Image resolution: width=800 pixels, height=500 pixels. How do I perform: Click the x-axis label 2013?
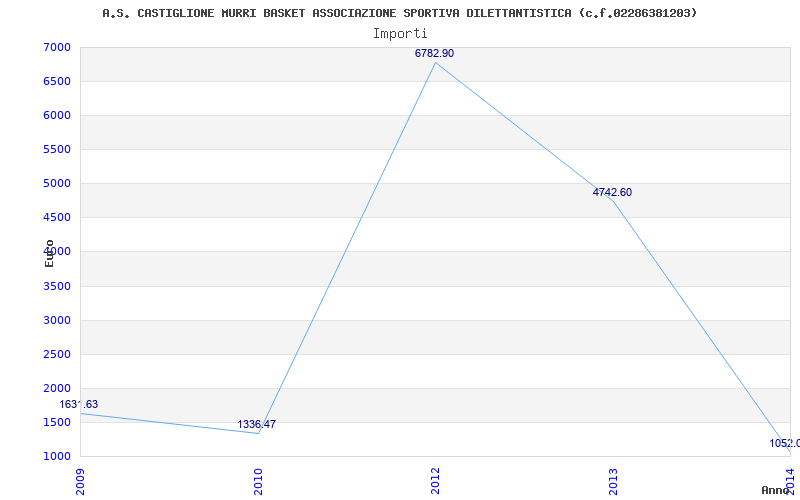point(613,481)
